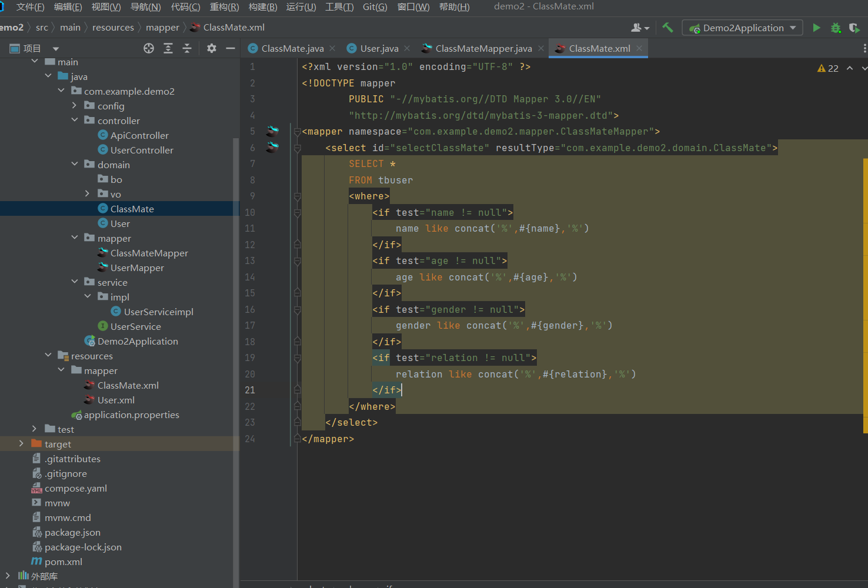Image resolution: width=868 pixels, height=588 pixels.
Task: Open the 文件(F) menu
Action: coord(30,6)
